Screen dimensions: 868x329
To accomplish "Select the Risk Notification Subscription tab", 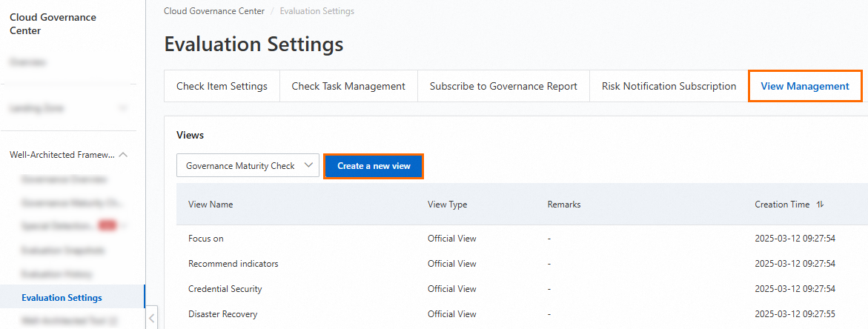I will (669, 87).
